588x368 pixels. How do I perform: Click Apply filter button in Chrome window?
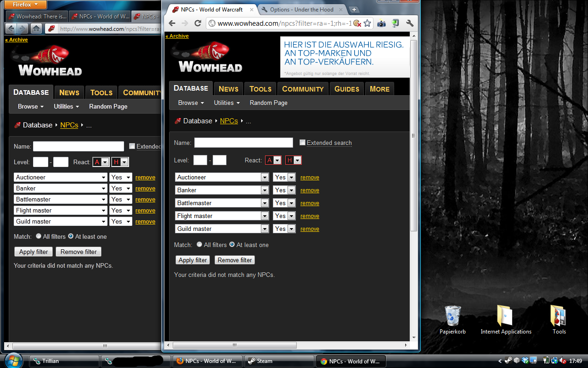click(x=193, y=260)
